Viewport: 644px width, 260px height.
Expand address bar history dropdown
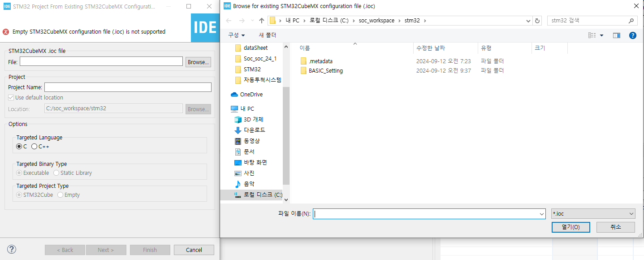point(528,21)
